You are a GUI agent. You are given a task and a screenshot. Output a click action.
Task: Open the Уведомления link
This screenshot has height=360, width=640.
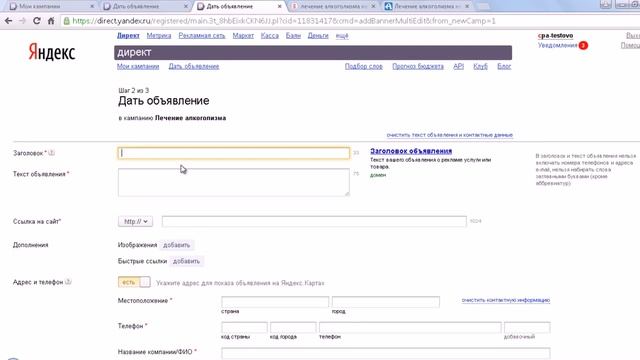(558, 45)
